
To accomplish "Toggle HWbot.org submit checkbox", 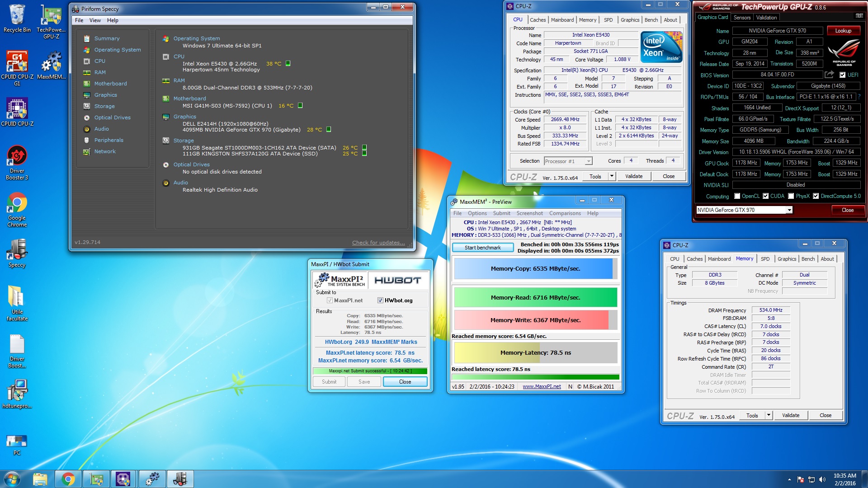I will 380,300.
